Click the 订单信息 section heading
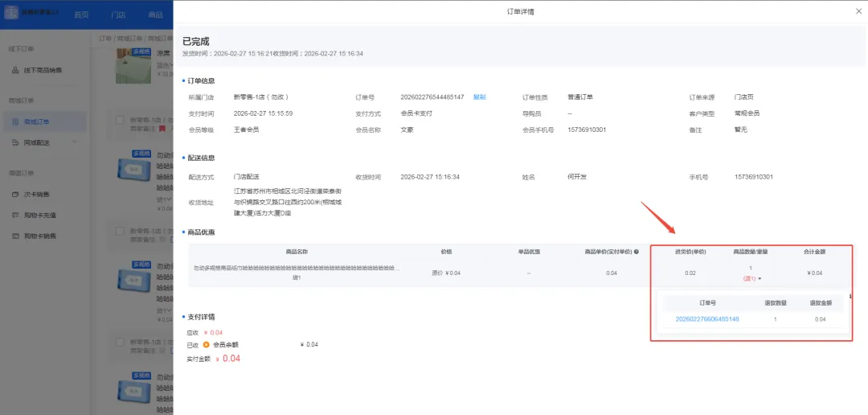The image size is (868, 415). click(x=202, y=81)
